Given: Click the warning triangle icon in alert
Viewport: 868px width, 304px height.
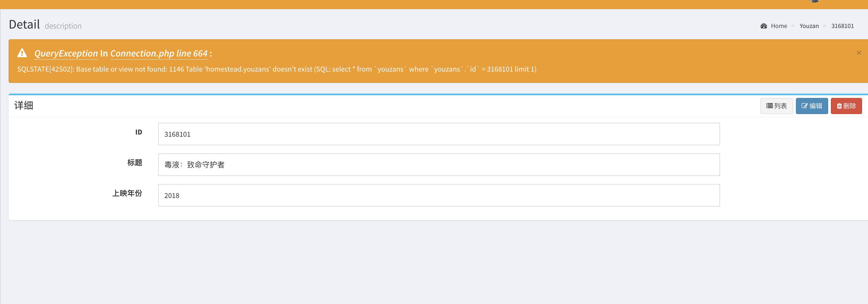Looking at the screenshot, I should pyautogui.click(x=22, y=53).
